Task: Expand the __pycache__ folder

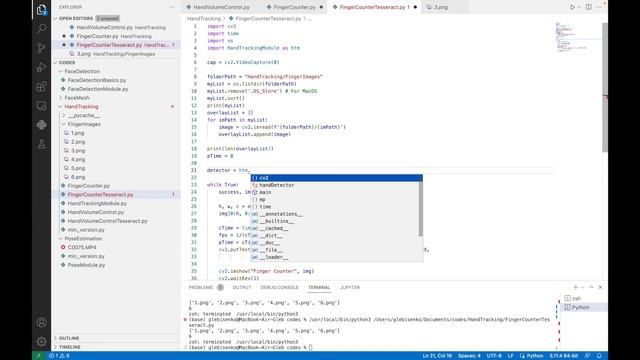Action: [116, 116]
